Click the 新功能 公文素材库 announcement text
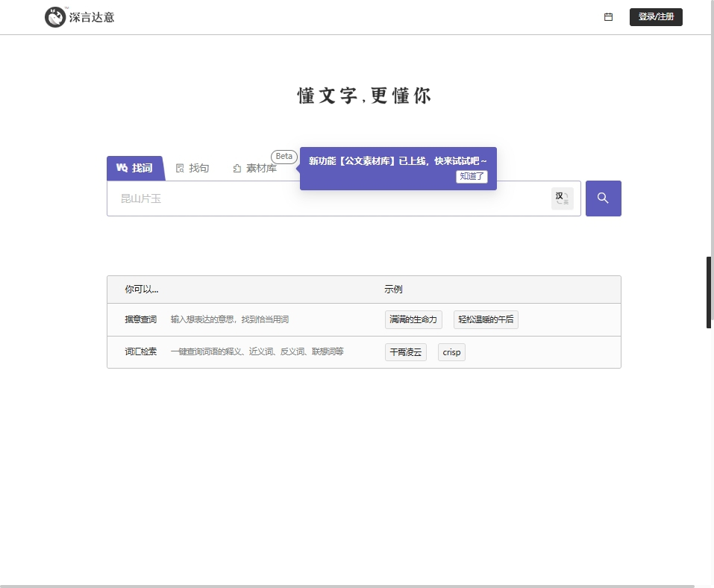Screen dimensions: 714x588 (x=398, y=160)
